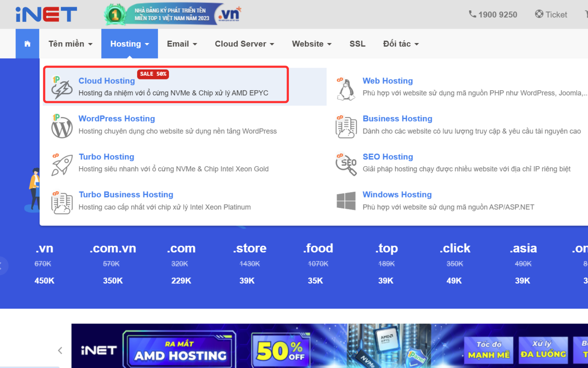Expand the Cloud Server dropdown
588x368 pixels.
pos(244,44)
